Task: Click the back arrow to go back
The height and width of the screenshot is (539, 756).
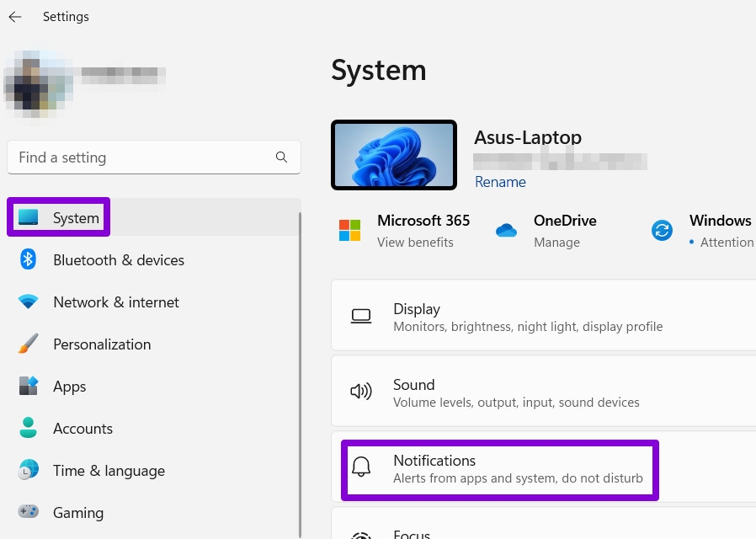Action: click(14, 16)
